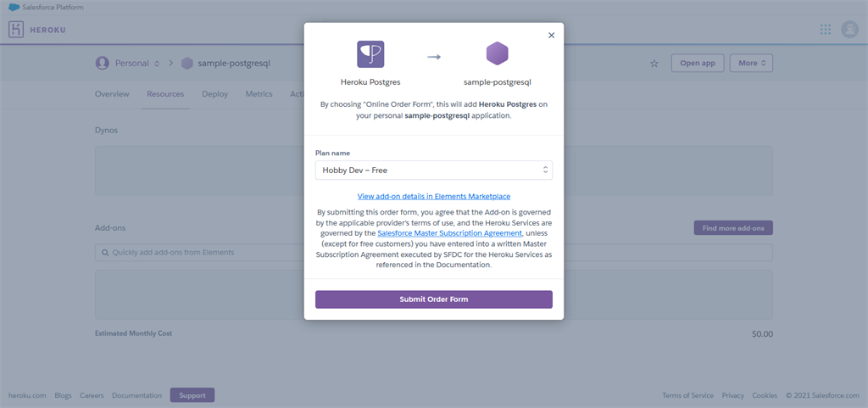
Task: Click the Heroku Postgres label in dialog
Action: pos(370,82)
